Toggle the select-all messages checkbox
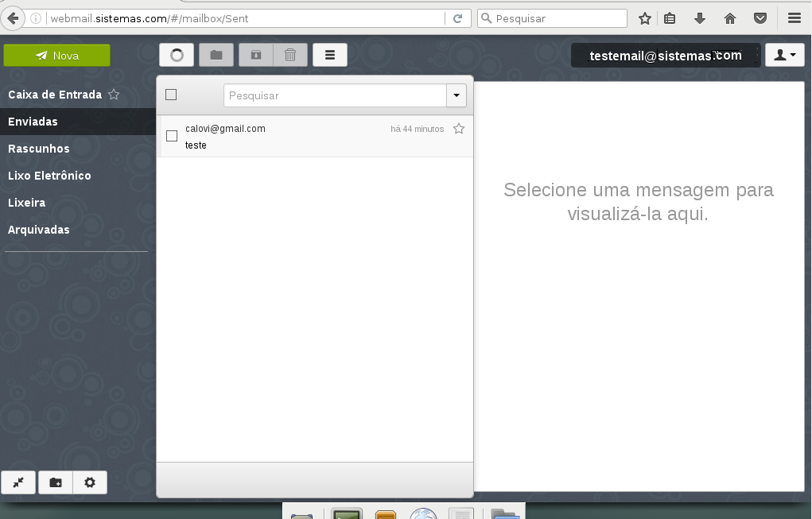 [x=171, y=95]
